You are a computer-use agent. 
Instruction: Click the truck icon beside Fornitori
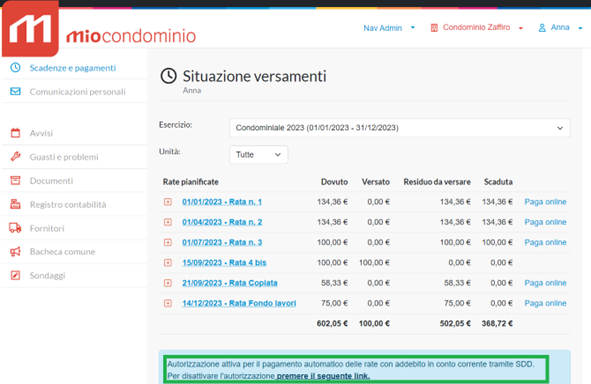(15, 228)
